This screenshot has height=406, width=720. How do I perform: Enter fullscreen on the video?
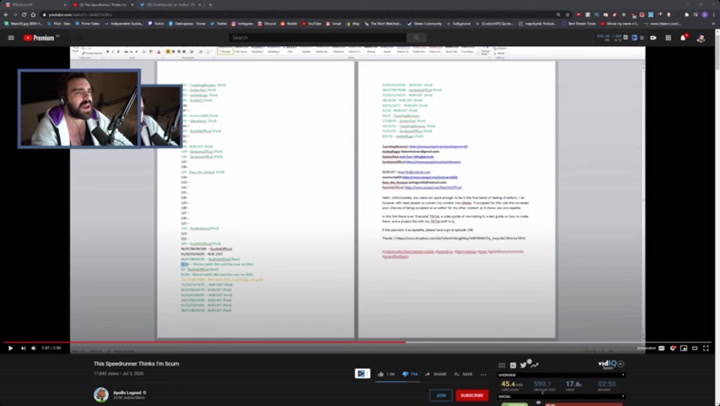point(706,348)
